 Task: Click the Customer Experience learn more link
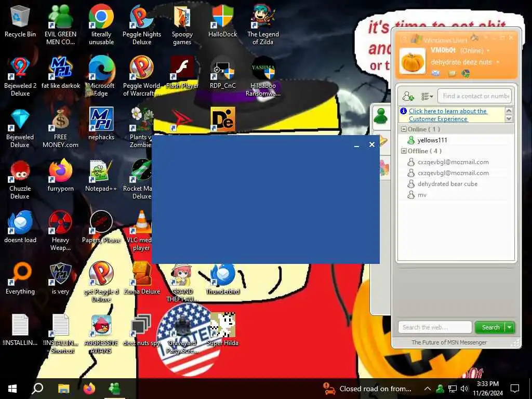pyautogui.click(x=448, y=115)
